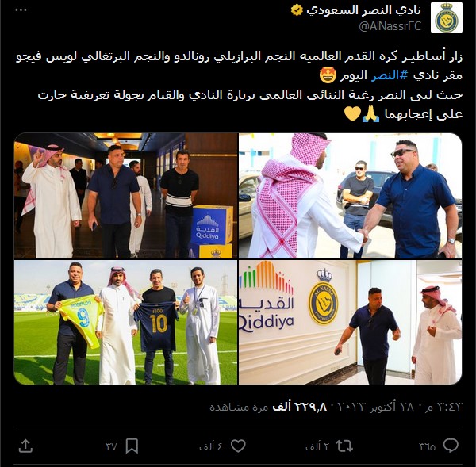Viewport: 476px width, 467px height.
Task: Open the Arabic account display name
Action: [x=364, y=10]
